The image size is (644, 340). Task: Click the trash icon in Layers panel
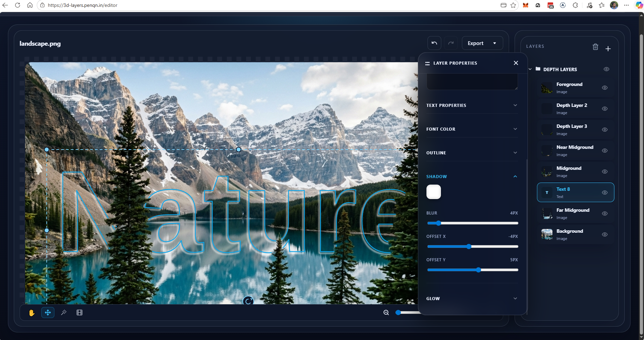pos(595,47)
